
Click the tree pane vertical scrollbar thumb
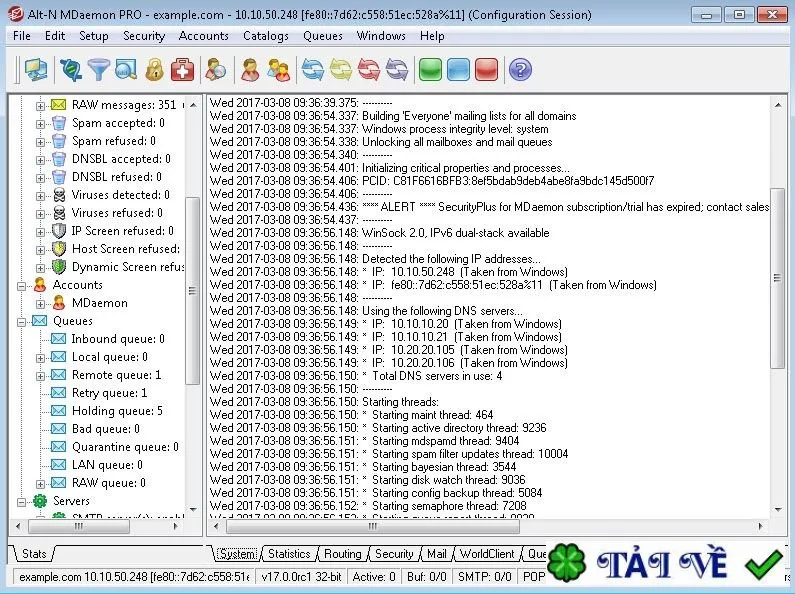coord(192,290)
